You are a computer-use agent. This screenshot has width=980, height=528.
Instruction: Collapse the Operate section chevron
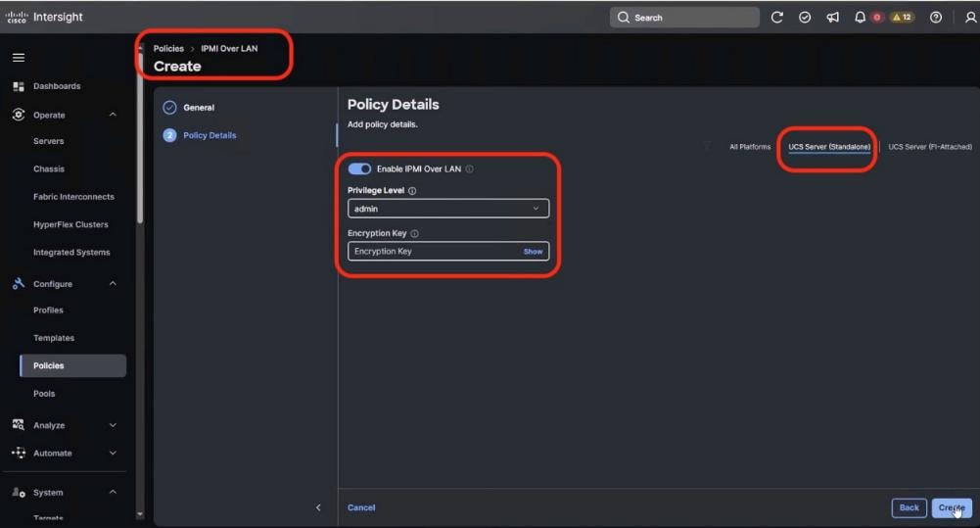coord(113,115)
